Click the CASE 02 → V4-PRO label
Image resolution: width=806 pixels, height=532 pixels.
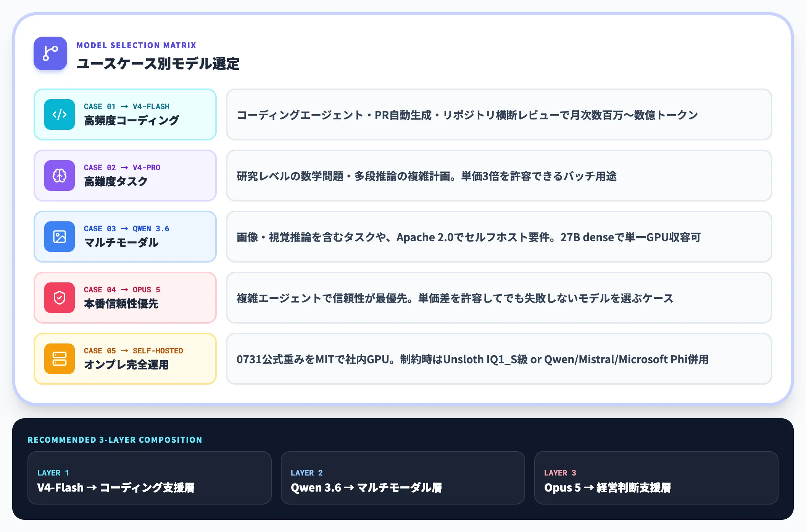click(122, 168)
